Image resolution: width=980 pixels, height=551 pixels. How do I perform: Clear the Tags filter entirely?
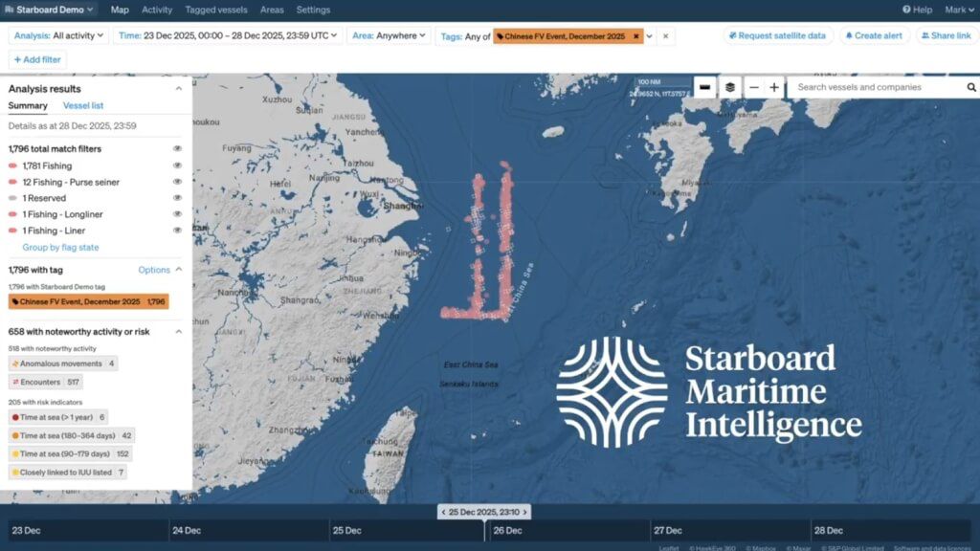click(x=666, y=36)
